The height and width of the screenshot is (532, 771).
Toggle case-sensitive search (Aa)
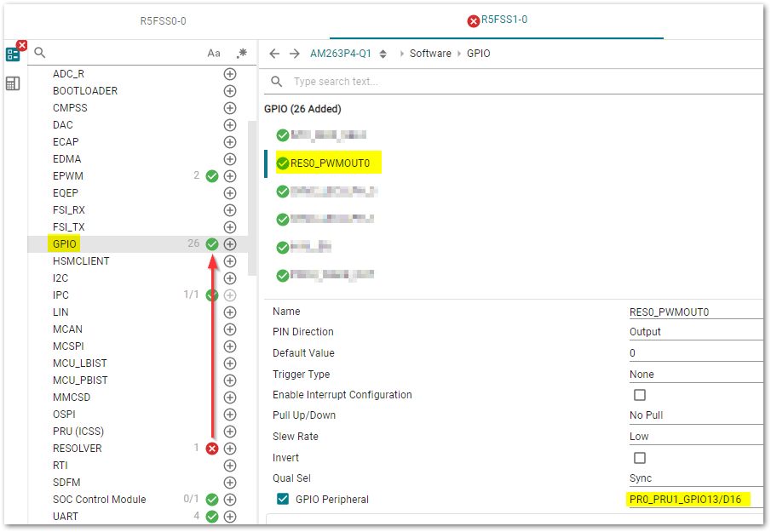(x=213, y=53)
